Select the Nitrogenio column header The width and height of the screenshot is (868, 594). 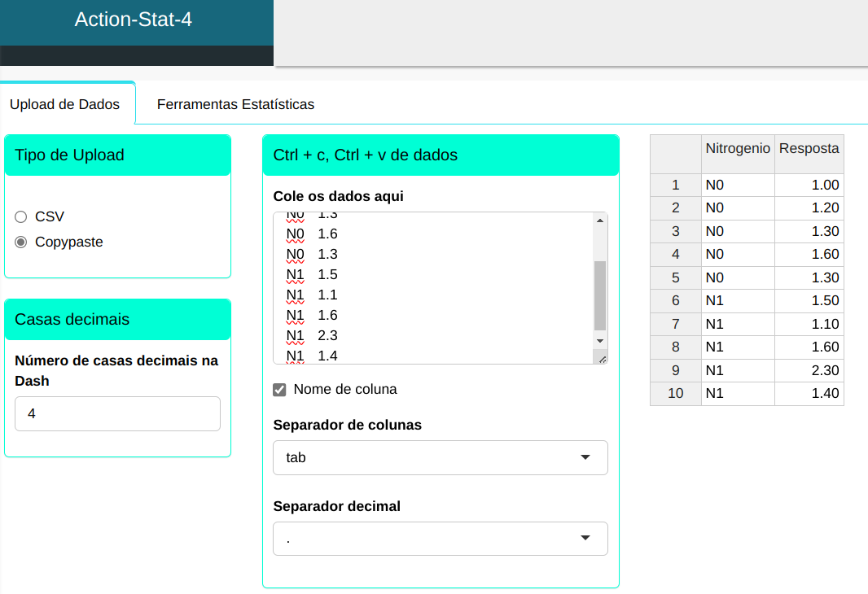pos(737,149)
